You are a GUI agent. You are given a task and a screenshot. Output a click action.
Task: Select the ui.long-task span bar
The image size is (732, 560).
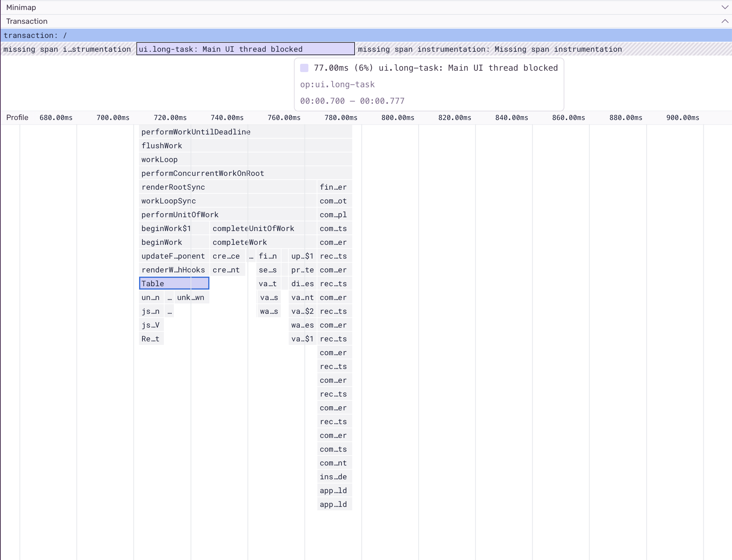[245, 49]
